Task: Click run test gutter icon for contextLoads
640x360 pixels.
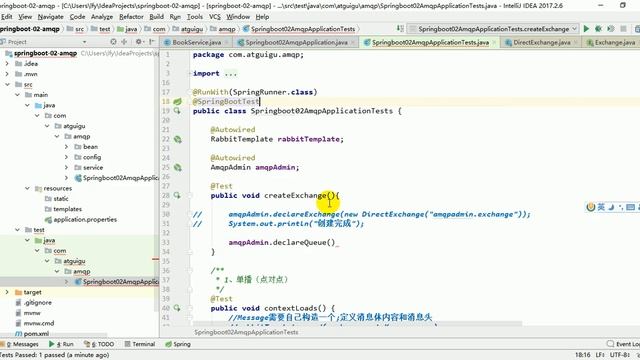Action: (177, 308)
